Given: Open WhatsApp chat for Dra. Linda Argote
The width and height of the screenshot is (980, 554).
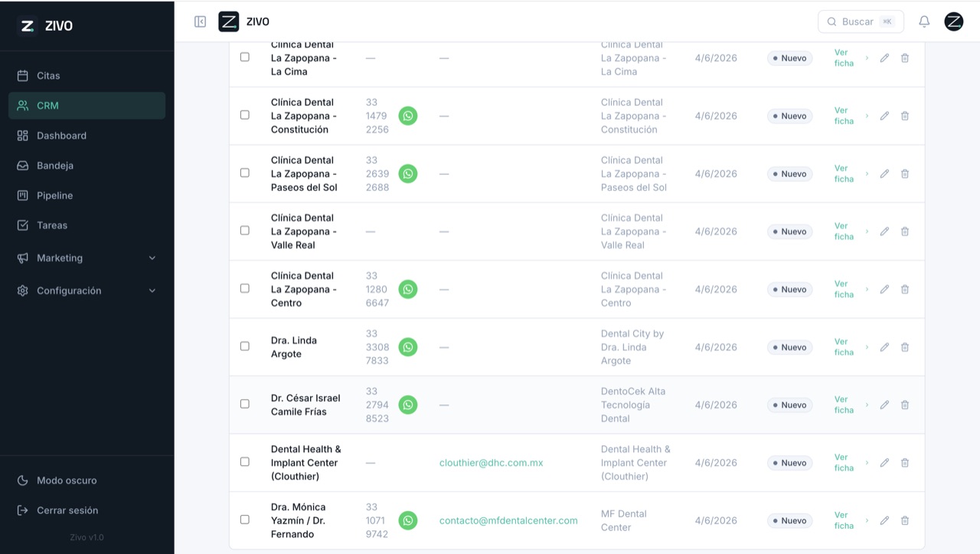Looking at the screenshot, I should (x=408, y=347).
